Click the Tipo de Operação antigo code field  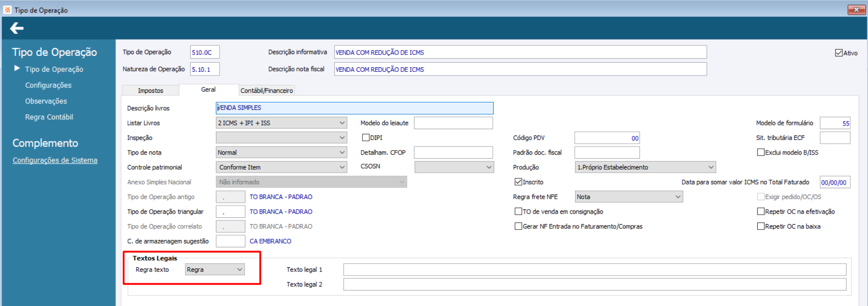click(x=230, y=197)
